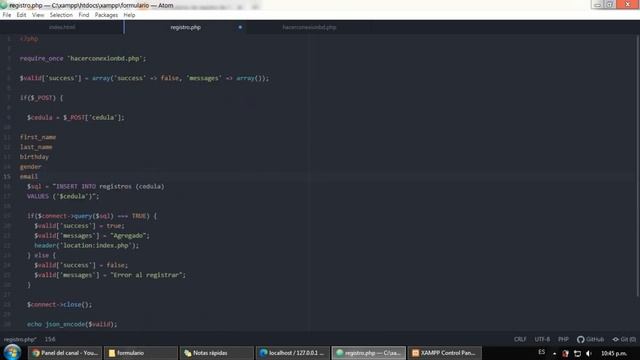Open the Git (0) panel in status bar

click(x=624, y=339)
